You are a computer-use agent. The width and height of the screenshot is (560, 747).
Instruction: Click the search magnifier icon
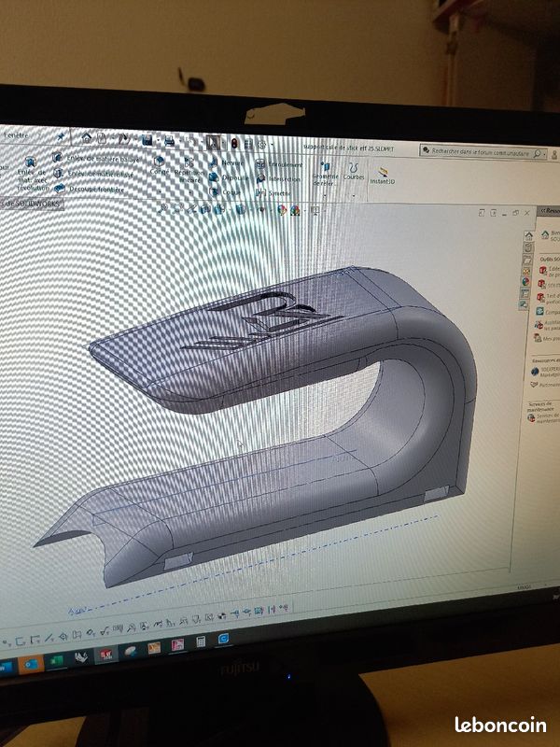538,153
